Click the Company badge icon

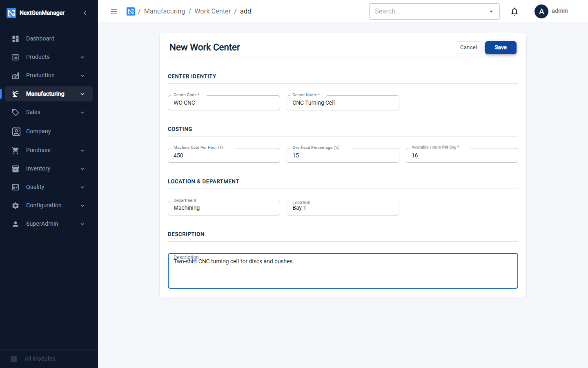pyautogui.click(x=16, y=131)
